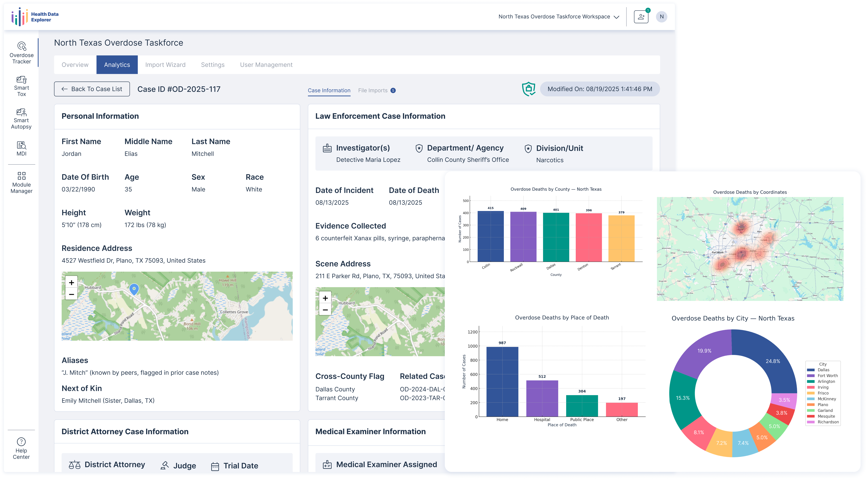The image size is (868, 480).
Task: Open the Module Manager
Action: [x=22, y=183]
